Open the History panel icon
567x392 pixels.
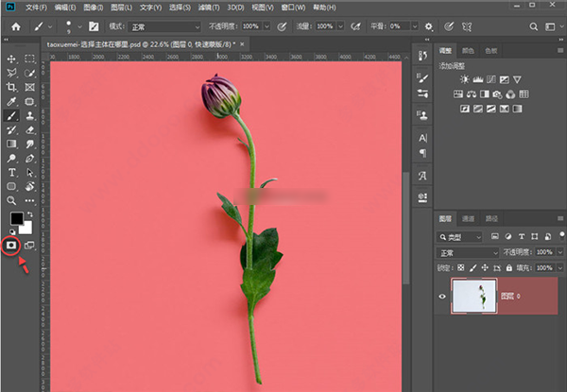point(422,56)
